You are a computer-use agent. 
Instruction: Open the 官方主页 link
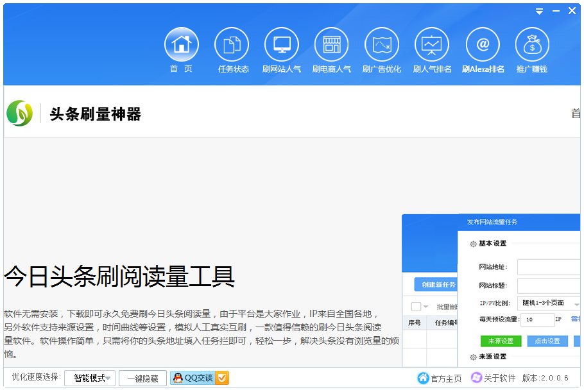[446, 379]
